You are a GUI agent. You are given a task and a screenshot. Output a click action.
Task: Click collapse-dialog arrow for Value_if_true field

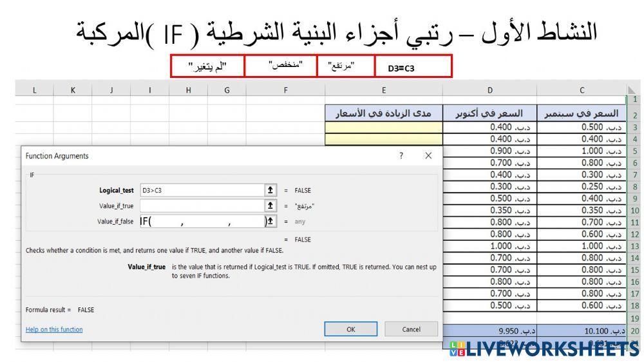[x=270, y=205]
